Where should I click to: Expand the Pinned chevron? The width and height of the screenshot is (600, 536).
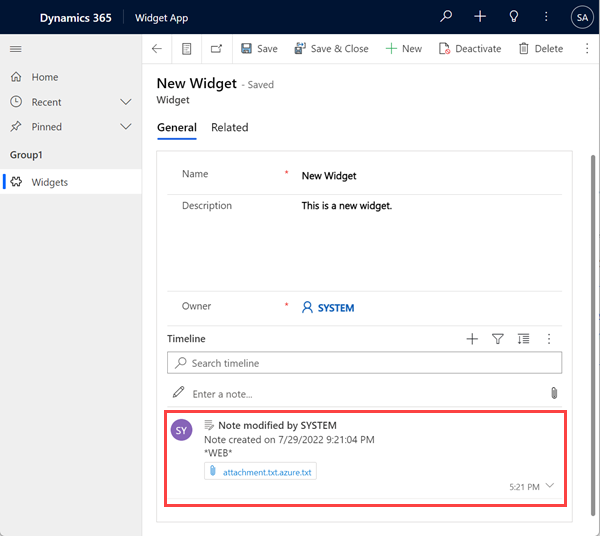tap(126, 127)
